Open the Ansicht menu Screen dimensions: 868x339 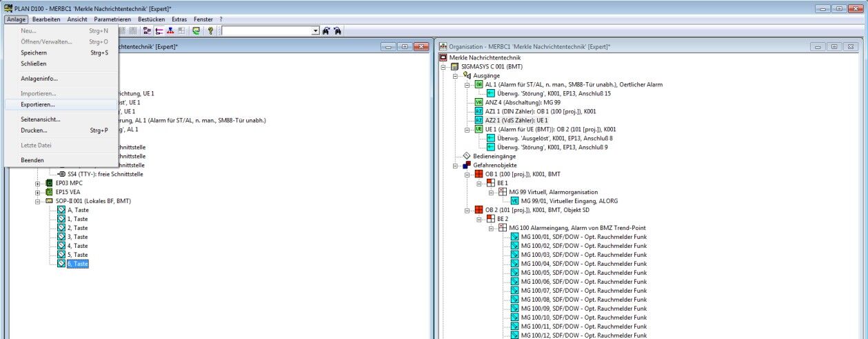click(x=77, y=19)
